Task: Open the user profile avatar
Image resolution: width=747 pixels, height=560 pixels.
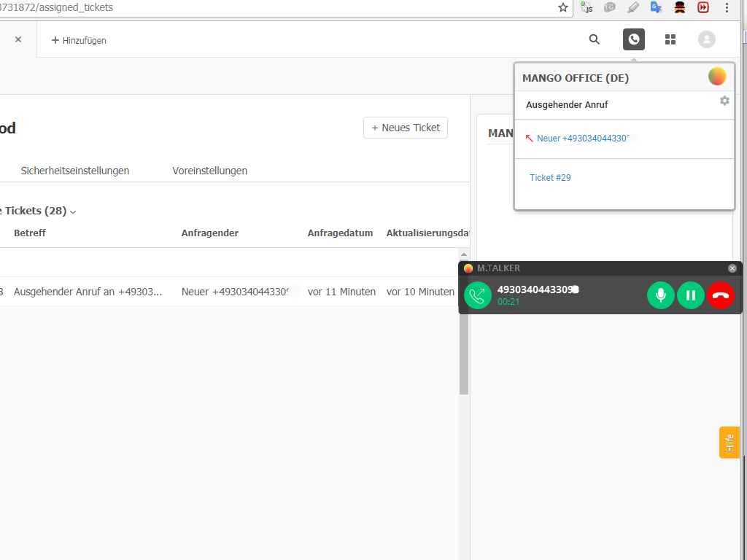Action: pos(706,39)
